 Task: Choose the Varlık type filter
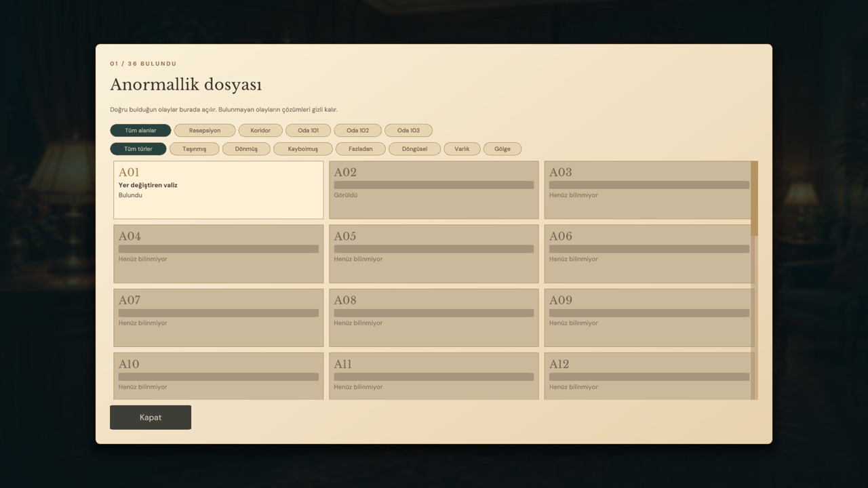point(462,149)
